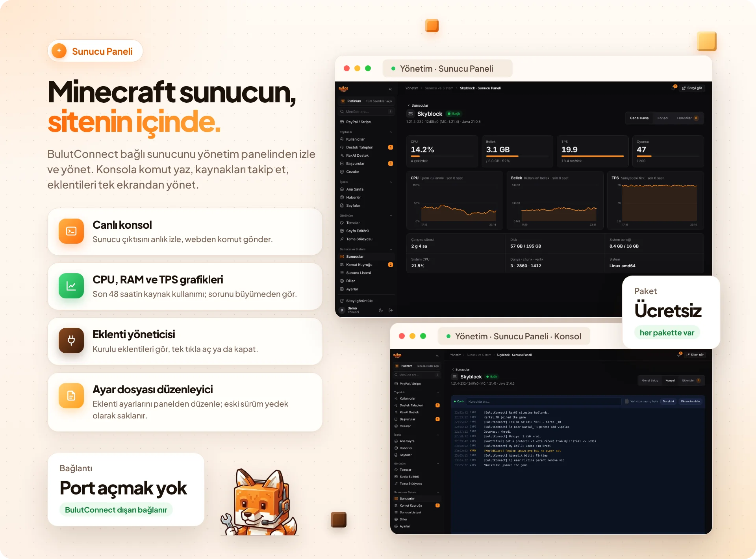Screen dimensions: 756x559
Task: Collapse the Topluluk section in the Konsol window
Action: coord(438,392)
